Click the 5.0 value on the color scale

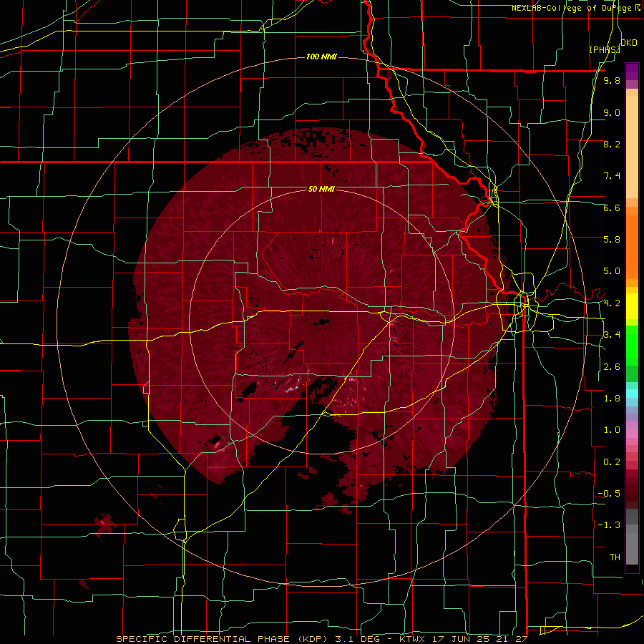tap(612, 271)
